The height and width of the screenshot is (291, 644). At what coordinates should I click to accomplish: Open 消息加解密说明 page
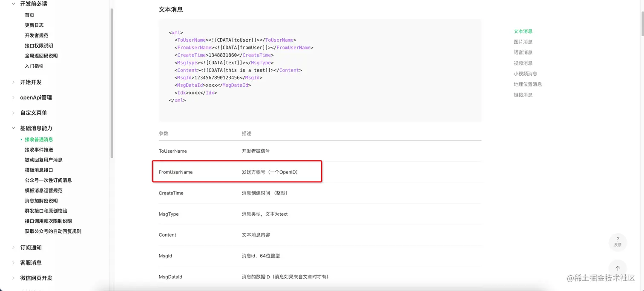click(41, 201)
